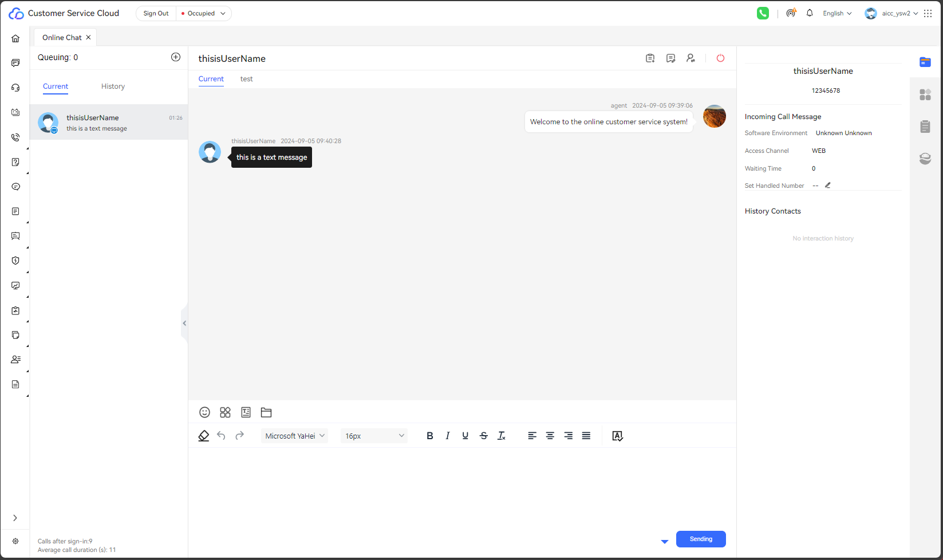Open the clipboard panel icon at right
The image size is (943, 560).
tap(925, 127)
